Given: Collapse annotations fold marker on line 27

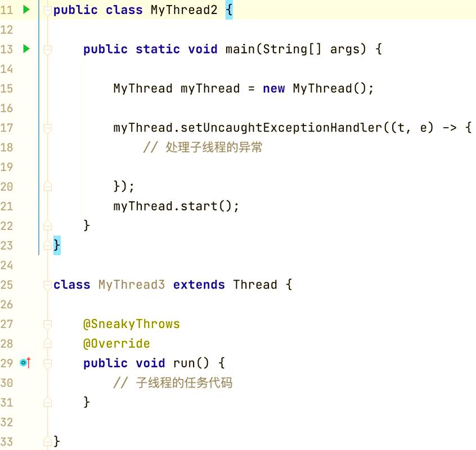Looking at the screenshot, I should click(47, 325).
